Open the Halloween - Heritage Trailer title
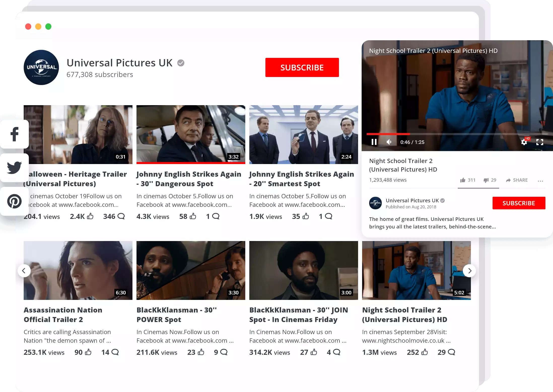This screenshot has width=553, height=392. pos(76,179)
